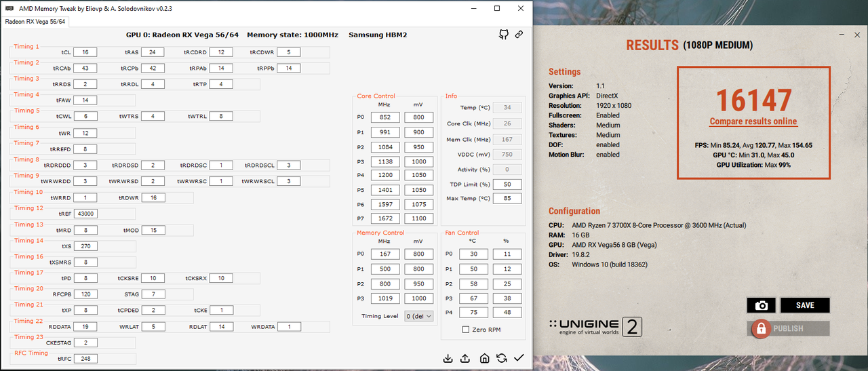Tick the Zero RPM checkbox
Image resolution: width=868 pixels, height=371 pixels.
tap(465, 330)
